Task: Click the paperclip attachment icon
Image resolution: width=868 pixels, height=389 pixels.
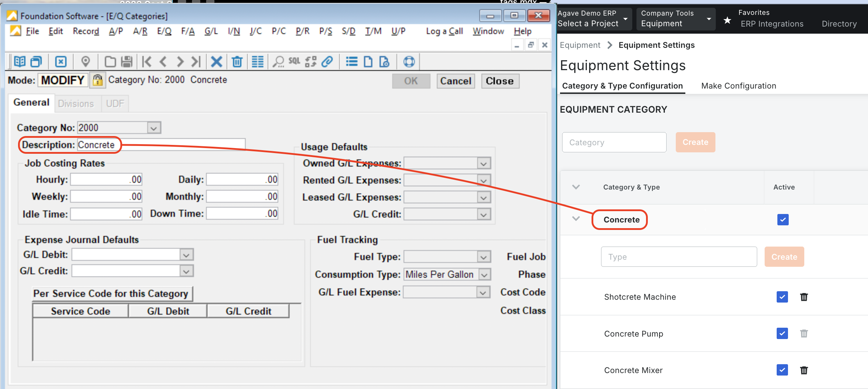Action: coord(327,62)
